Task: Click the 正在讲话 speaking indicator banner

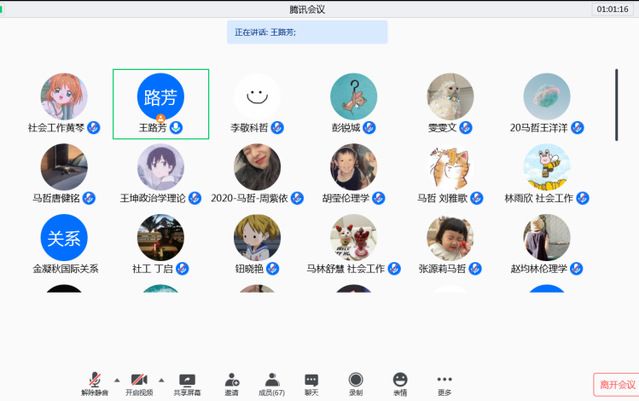Action: [307, 32]
